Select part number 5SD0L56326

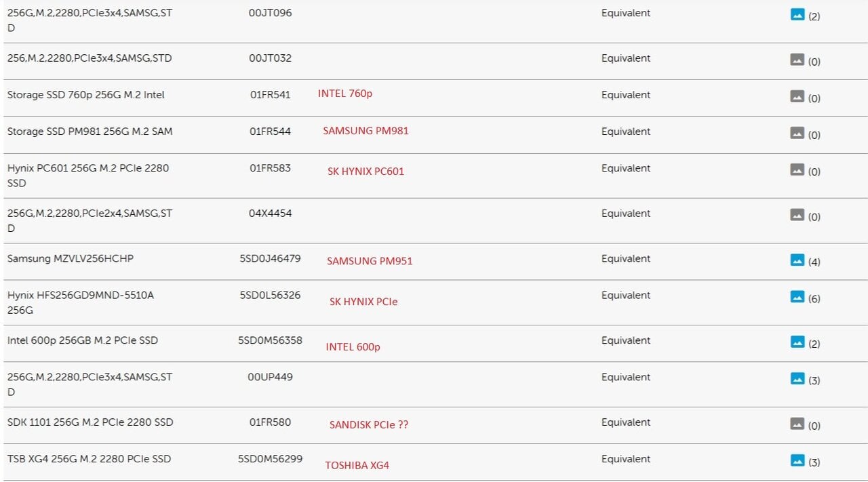pos(270,295)
